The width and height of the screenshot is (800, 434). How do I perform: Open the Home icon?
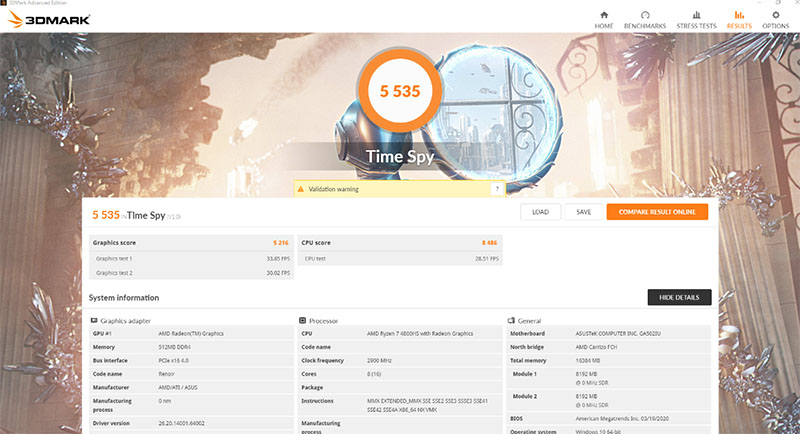(604, 15)
